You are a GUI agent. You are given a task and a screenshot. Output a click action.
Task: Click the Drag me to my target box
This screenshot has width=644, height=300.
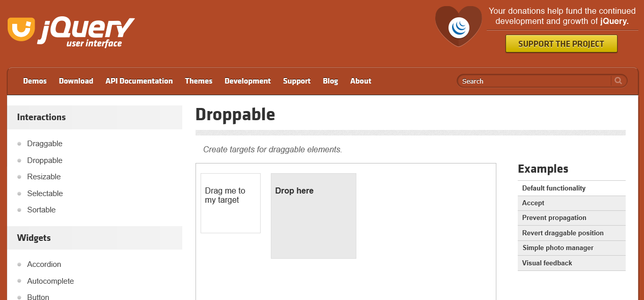[231, 203]
